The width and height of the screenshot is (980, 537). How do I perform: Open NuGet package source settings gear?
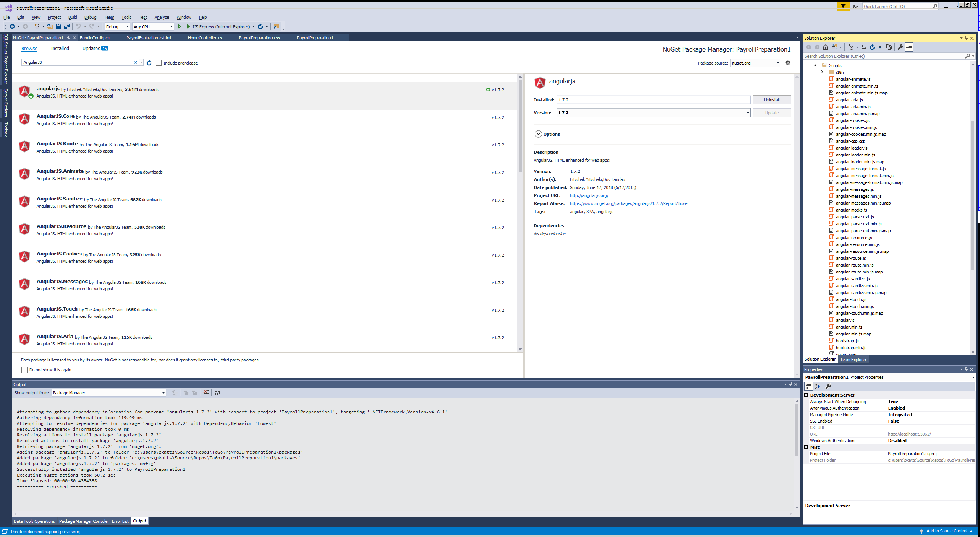point(788,63)
